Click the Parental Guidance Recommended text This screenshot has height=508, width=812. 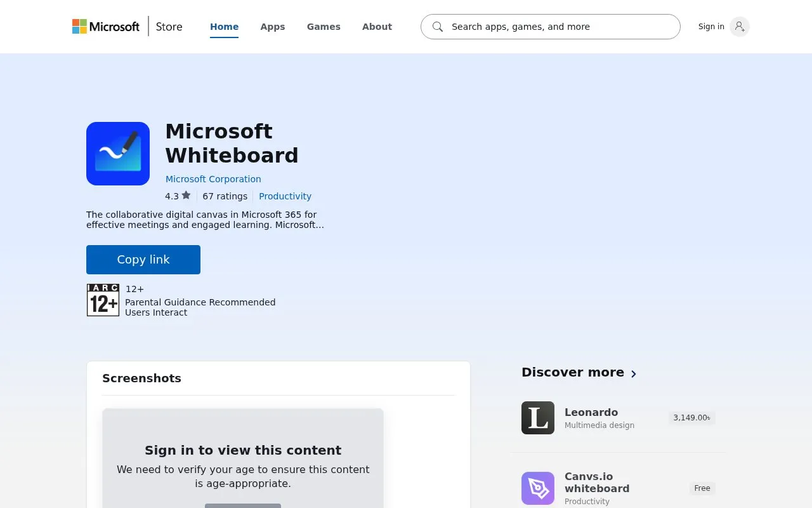coord(200,302)
